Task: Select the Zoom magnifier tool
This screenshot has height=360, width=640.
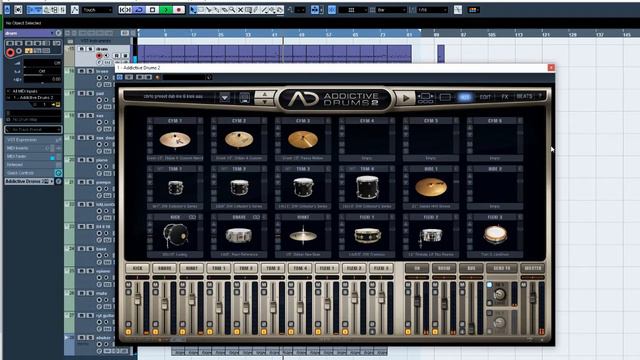Action: click(233, 9)
